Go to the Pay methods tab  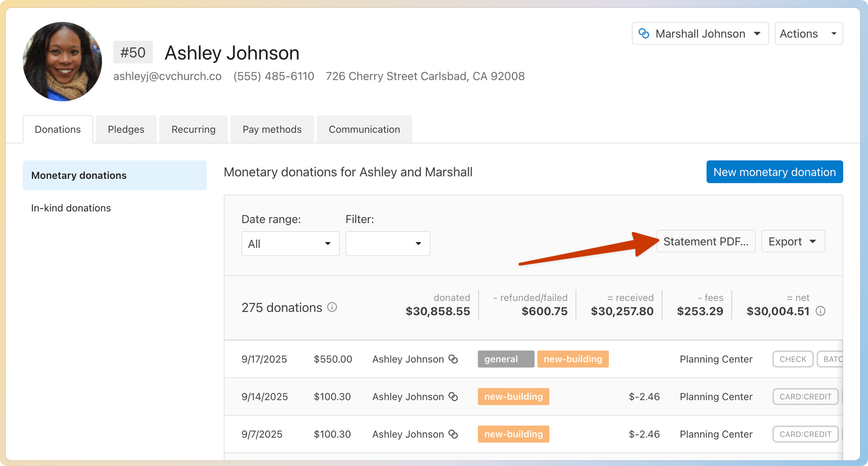pos(272,129)
